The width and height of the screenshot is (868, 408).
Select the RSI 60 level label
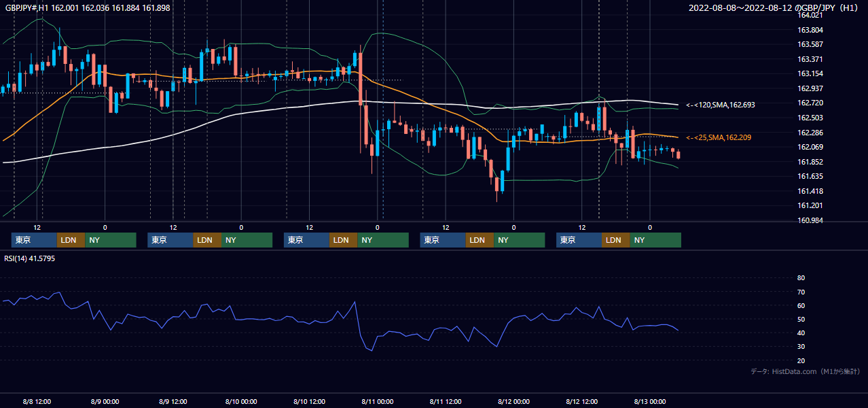(x=801, y=305)
